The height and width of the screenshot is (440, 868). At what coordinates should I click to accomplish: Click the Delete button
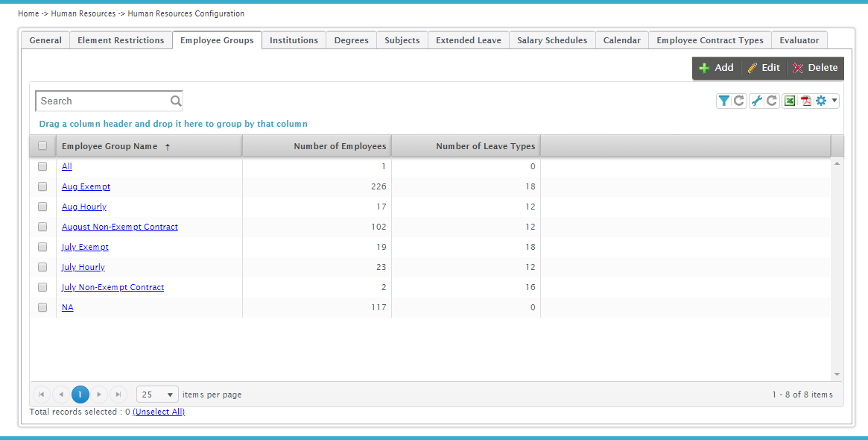815,68
